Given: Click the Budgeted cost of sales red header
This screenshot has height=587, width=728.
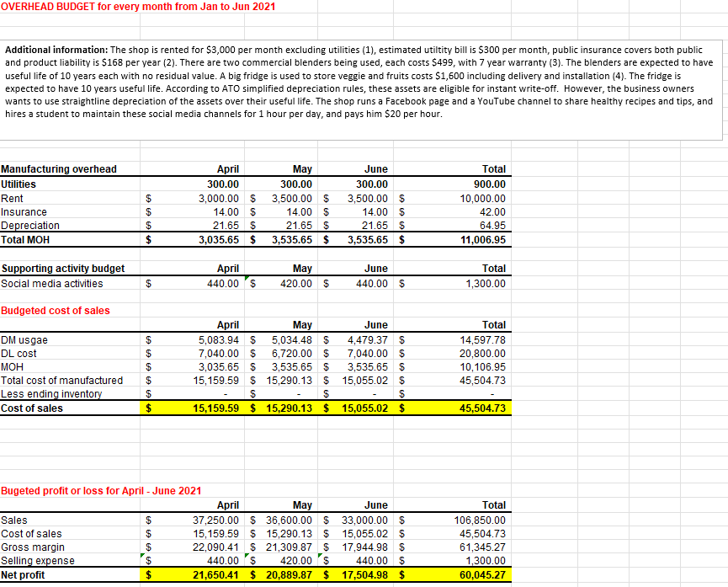Looking at the screenshot, I should pos(52,311).
